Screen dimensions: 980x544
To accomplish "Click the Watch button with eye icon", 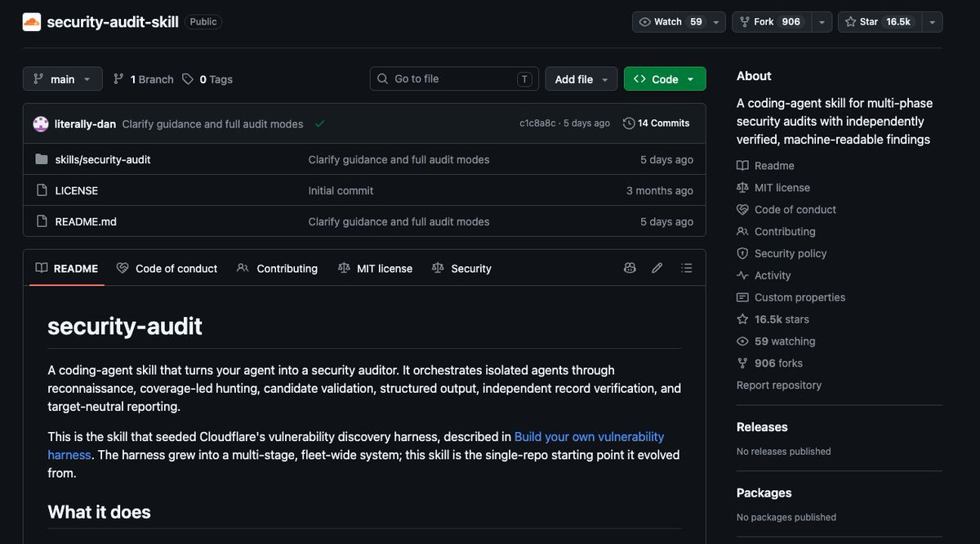I will pos(670,22).
